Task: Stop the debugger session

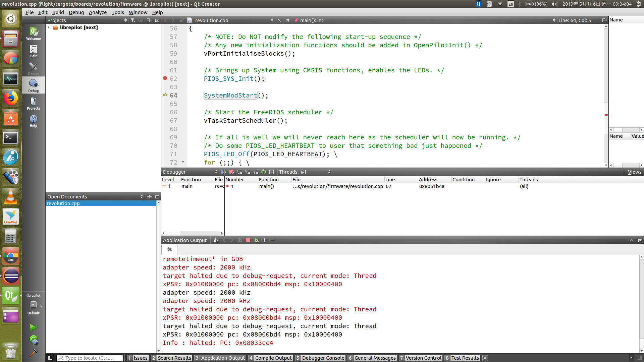Action: (x=231, y=172)
